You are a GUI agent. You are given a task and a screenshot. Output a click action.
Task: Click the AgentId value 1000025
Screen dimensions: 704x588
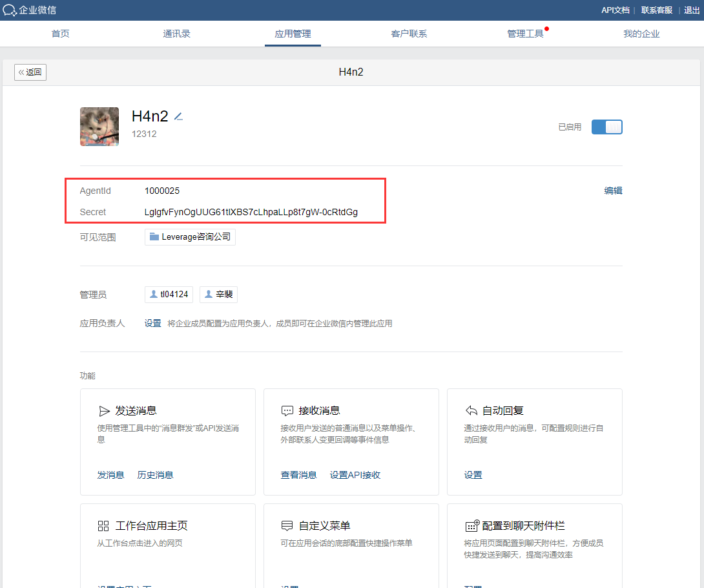[162, 191]
